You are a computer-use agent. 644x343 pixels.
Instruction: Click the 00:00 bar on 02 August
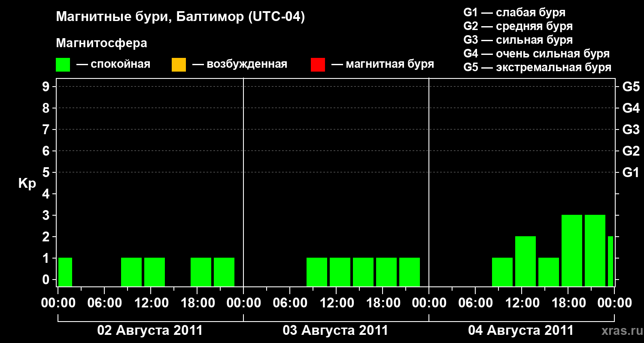(65, 272)
